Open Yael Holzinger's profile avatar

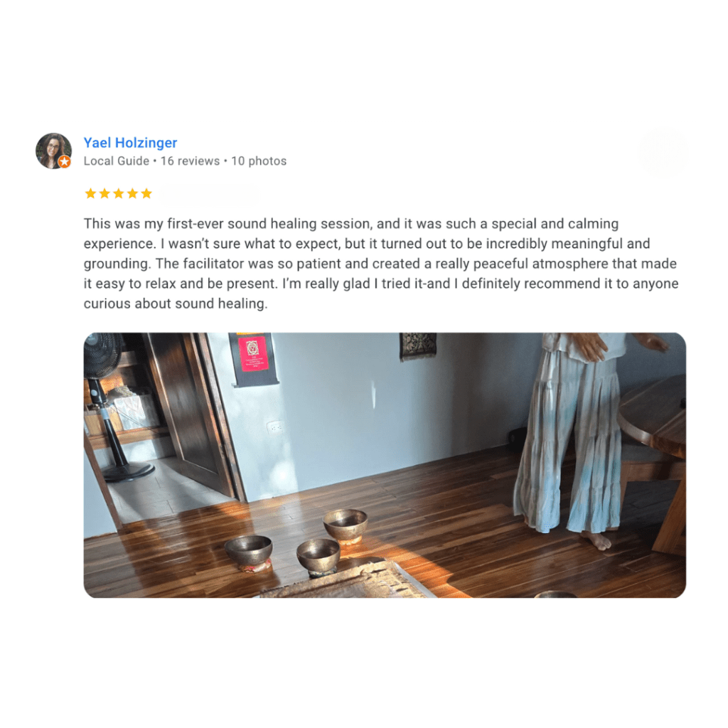click(x=53, y=151)
